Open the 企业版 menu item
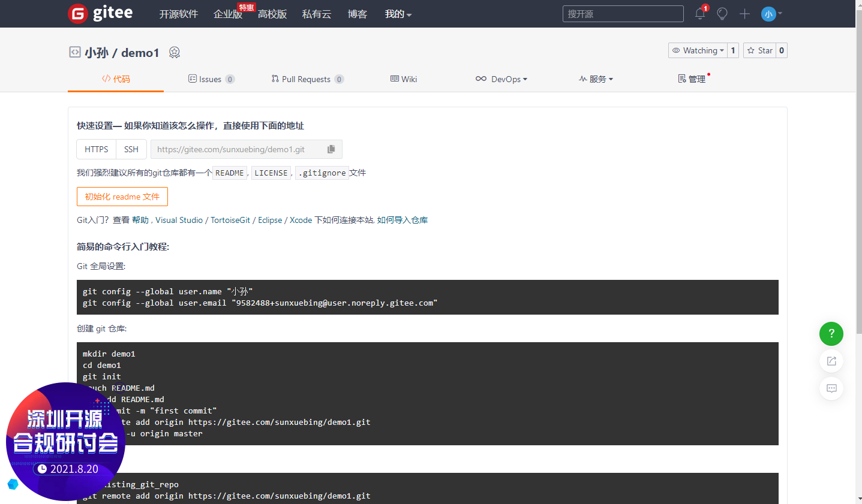862x504 pixels. (x=228, y=14)
